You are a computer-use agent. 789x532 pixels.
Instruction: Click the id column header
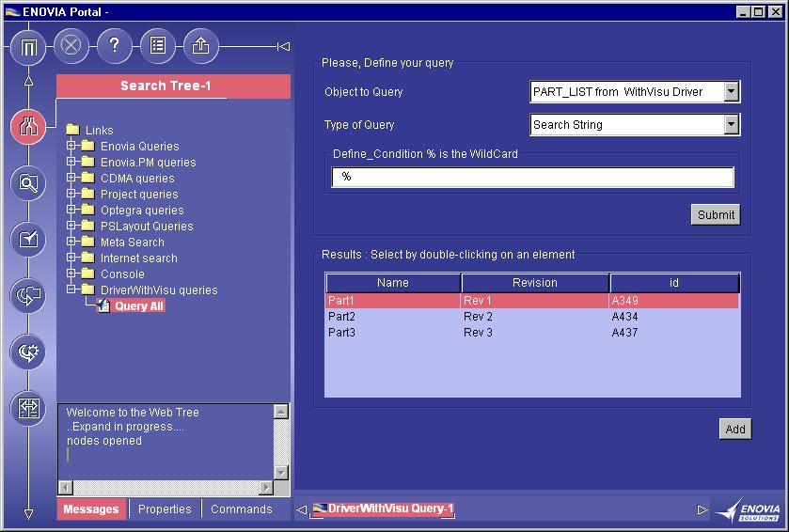click(x=674, y=283)
